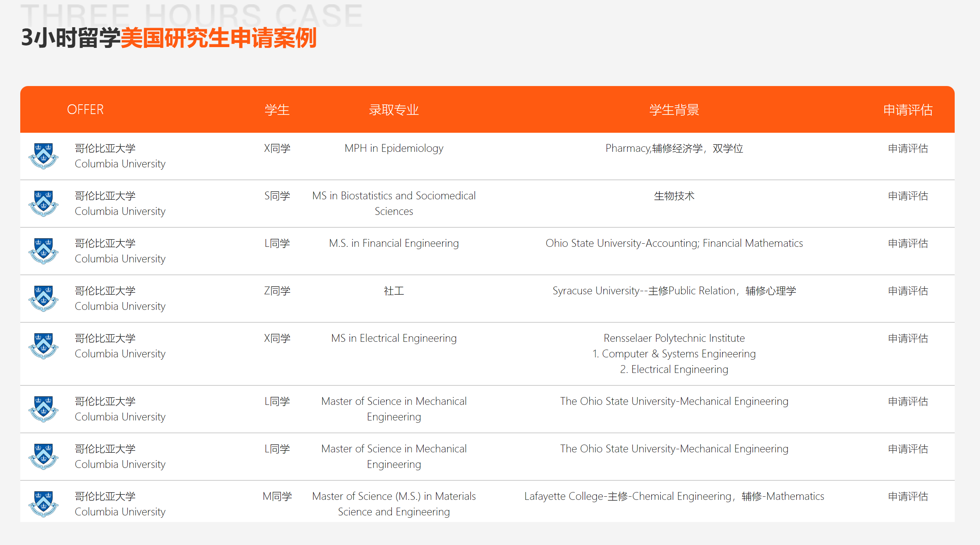This screenshot has height=545, width=980.
Task: Select the MPH in Epidemiology program cell
Action: tap(394, 148)
